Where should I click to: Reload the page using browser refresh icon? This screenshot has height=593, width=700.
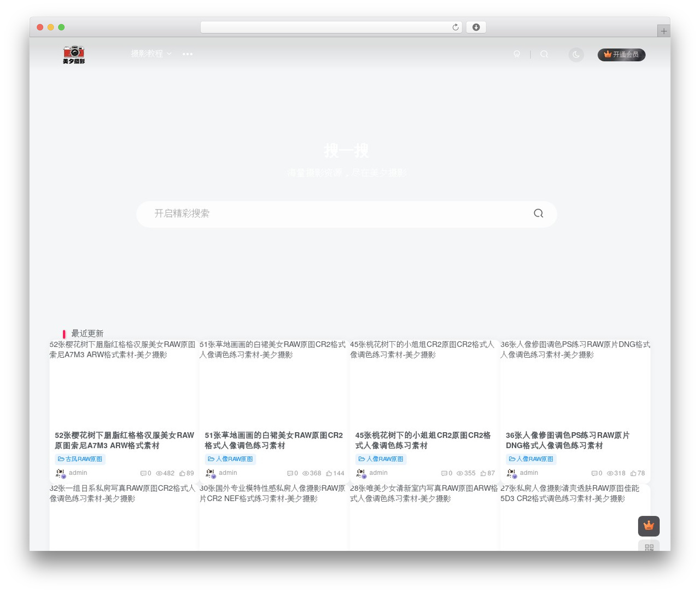pyautogui.click(x=456, y=27)
